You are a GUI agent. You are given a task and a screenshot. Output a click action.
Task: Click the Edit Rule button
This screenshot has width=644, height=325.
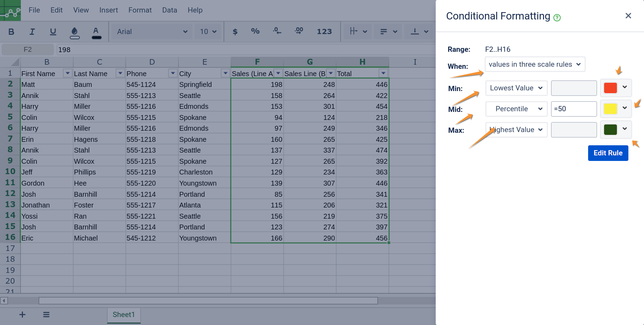tap(608, 153)
